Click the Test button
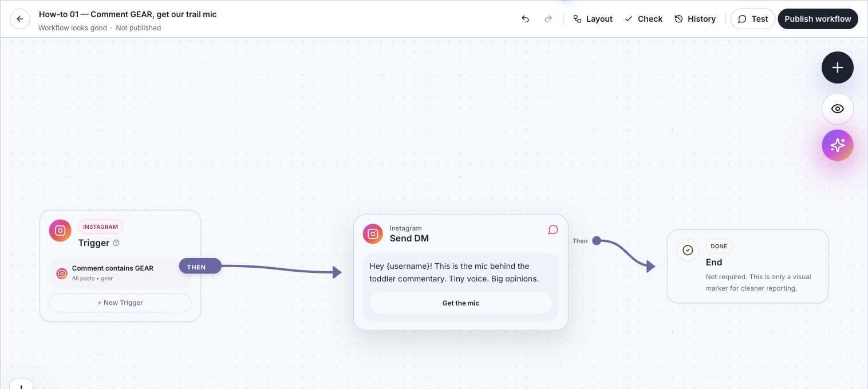This screenshot has width=868, height=389. pos(752,19)
